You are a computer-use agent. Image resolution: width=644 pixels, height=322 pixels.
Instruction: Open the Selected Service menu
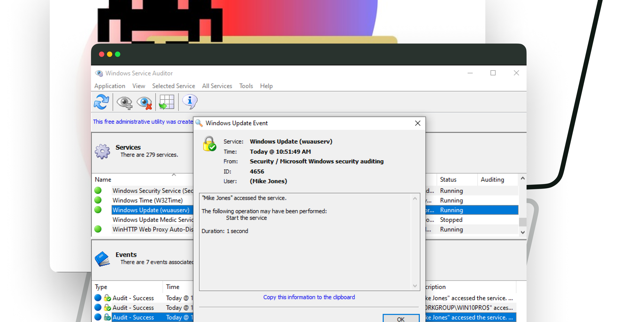(x=173, y=86)
